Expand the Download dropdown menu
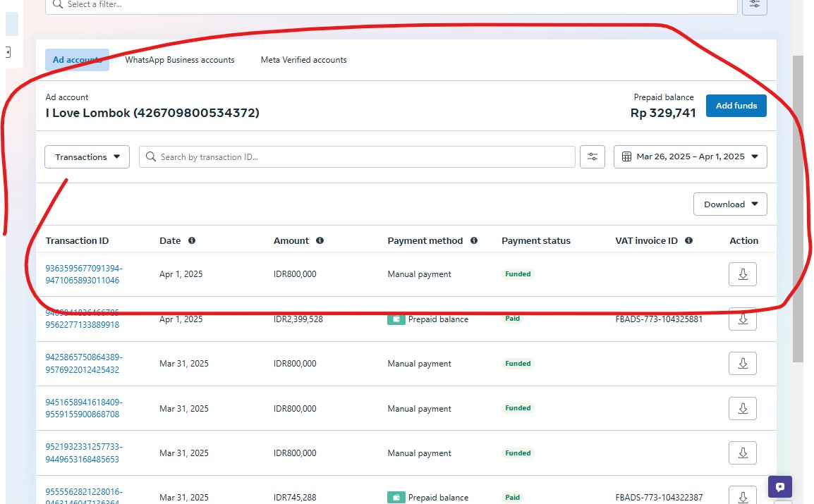The height and width of the screenshot is (504, 814). coord(730,204)
